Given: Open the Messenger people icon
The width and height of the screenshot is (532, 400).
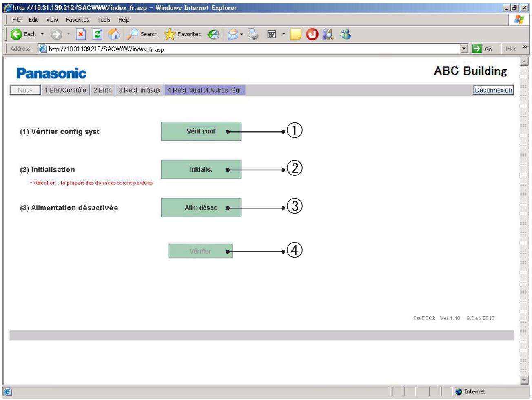Looking at the screenshot, I should tap(346, 34).
